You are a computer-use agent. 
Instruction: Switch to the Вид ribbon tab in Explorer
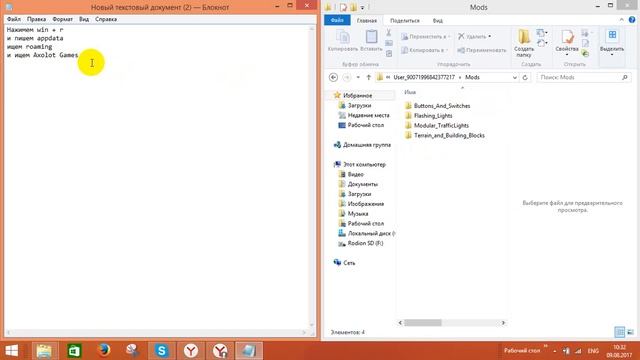(x=438, y=20)
